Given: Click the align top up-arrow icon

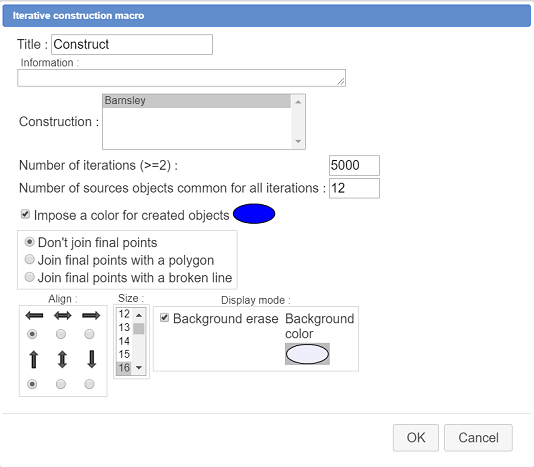Looking at the screenshot, I should point(33,360).
